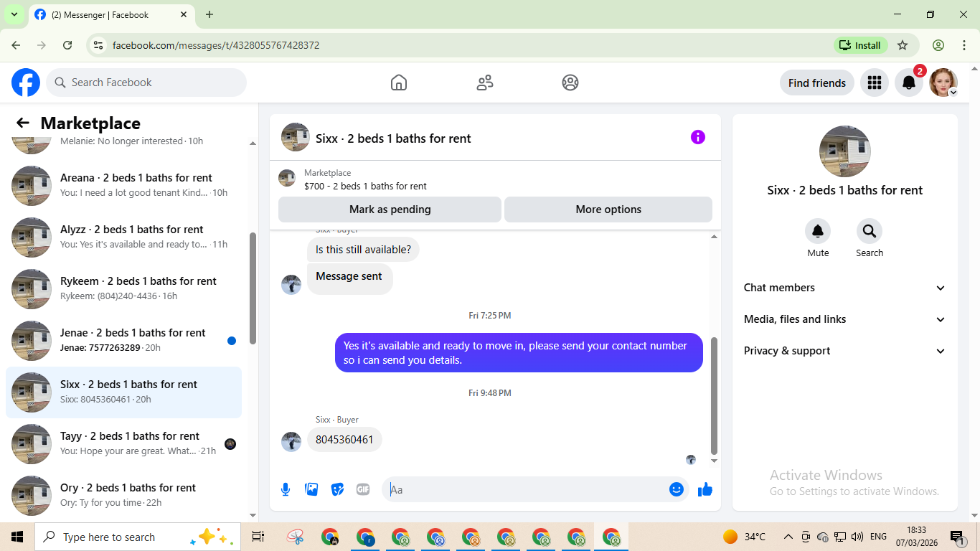
Task: Open the notifications bell with badge
Action: [909, 83]
